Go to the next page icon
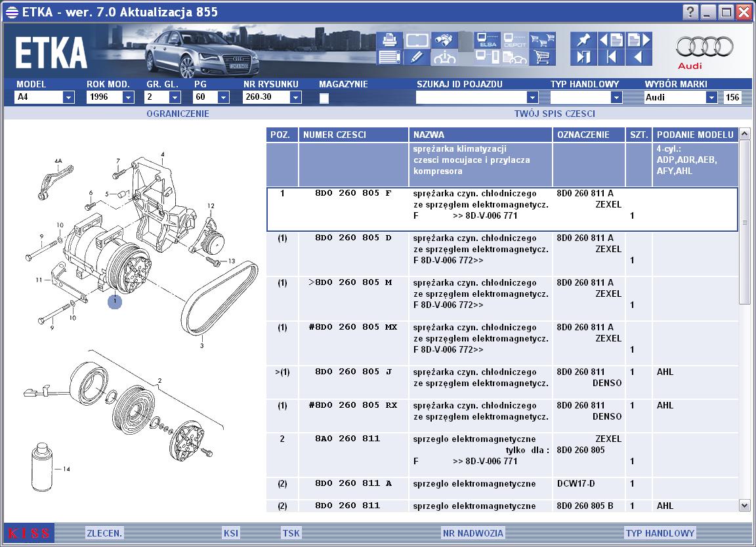 pyautogui.click(x=639, y=39)
